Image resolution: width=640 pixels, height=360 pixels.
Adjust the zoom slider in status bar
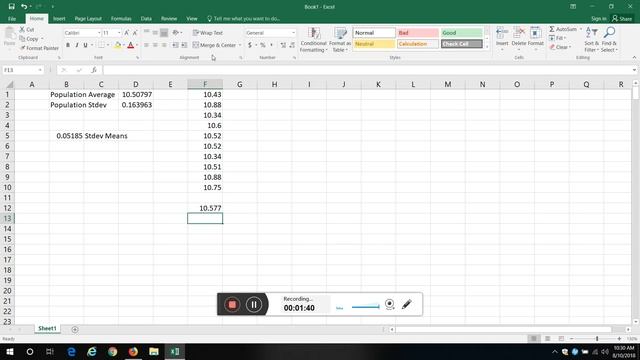tap(597, 339)
